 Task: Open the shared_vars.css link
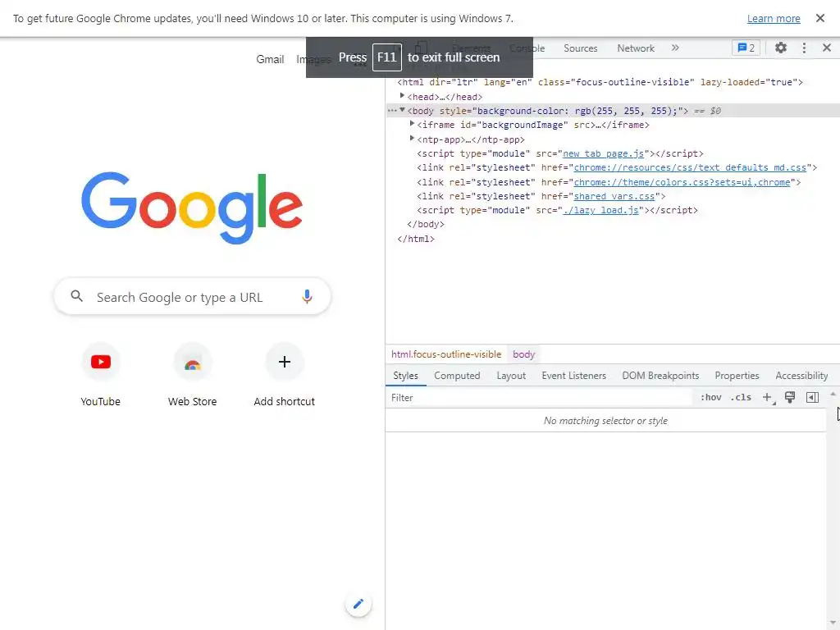coord(614,196)
